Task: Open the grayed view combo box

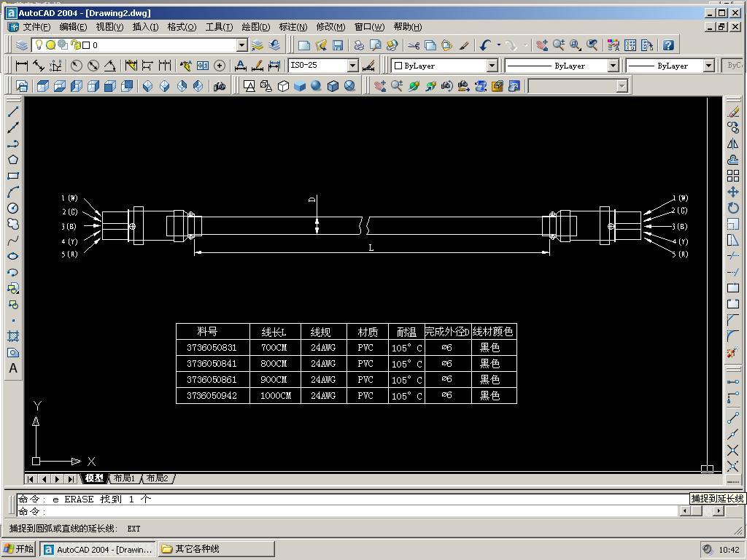Action: point(578,86)
